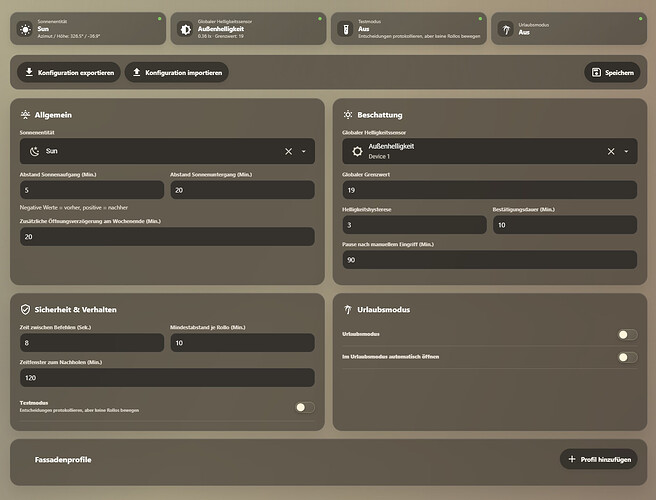Click the palm icon beside Urlaubsmodus heading

[x=348, y=309]
